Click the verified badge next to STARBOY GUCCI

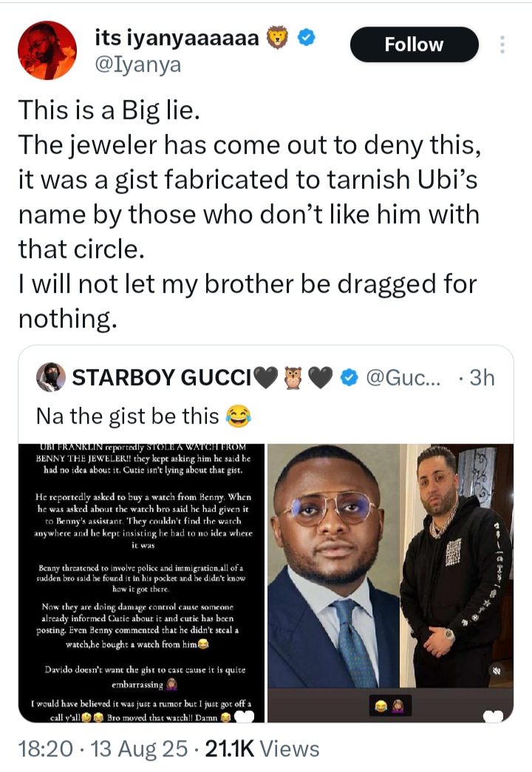(349, 379)
